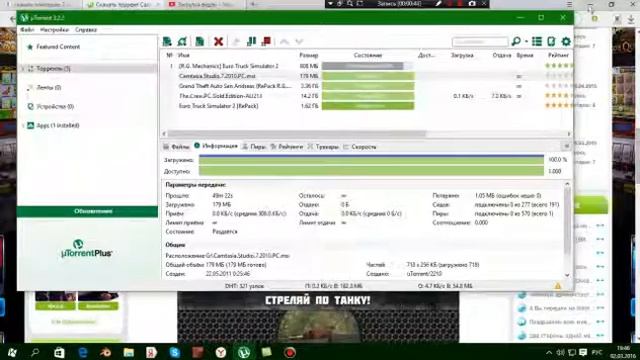Click the Add Torrent toolbar icon
This screenshot has height=360, width=640.
[167, 41]
